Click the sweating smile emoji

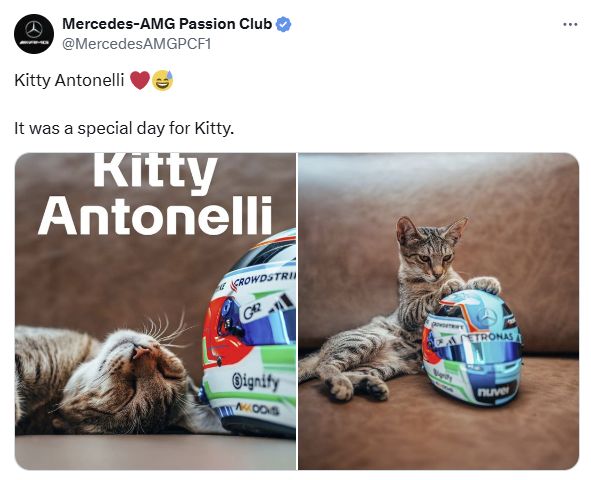click(x=162, y=80)
